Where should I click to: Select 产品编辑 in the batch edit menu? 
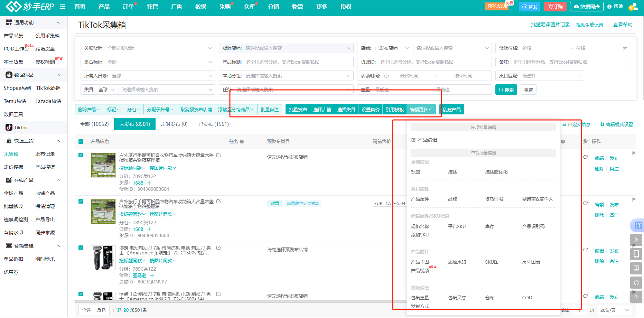[427, 140]
